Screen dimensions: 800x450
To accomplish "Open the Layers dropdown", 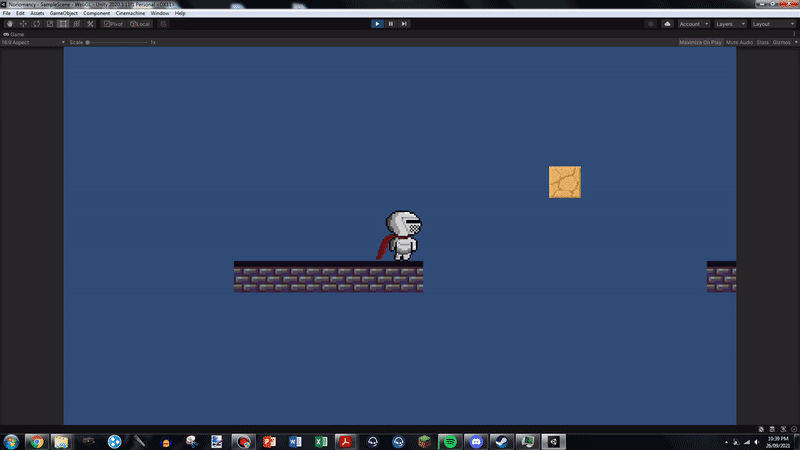I will (x=730, y=24).
